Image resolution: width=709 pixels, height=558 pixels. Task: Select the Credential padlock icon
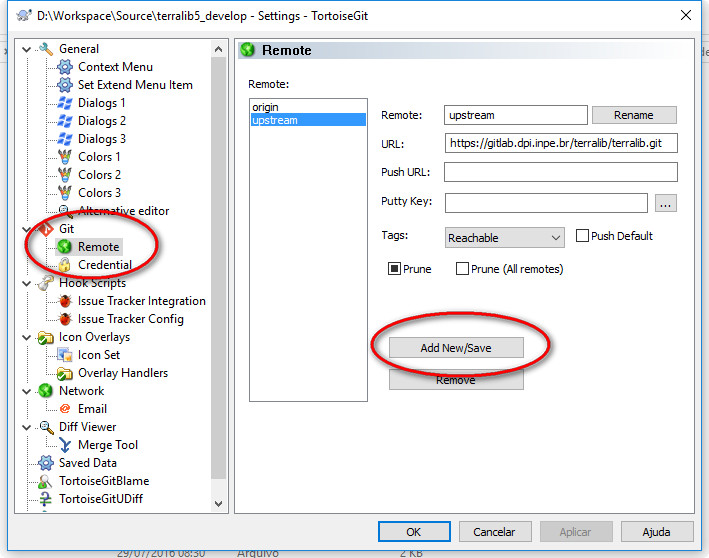[x=65, y=265]
